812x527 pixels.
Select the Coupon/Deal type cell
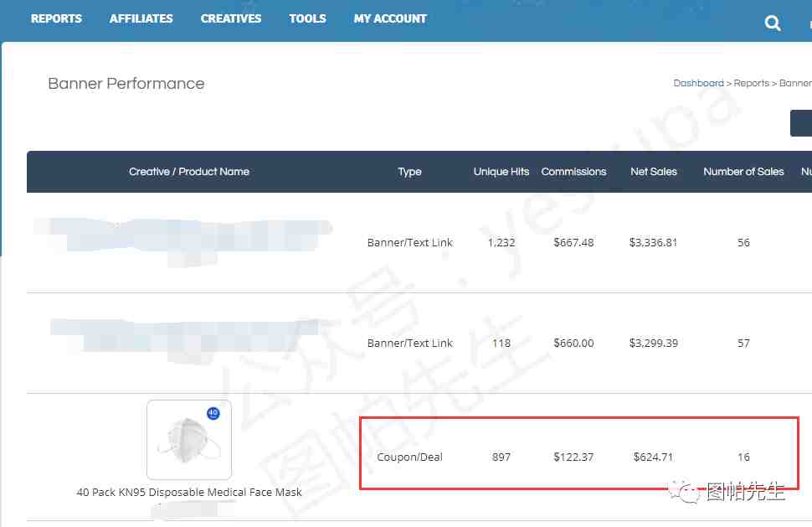(409, 457)
